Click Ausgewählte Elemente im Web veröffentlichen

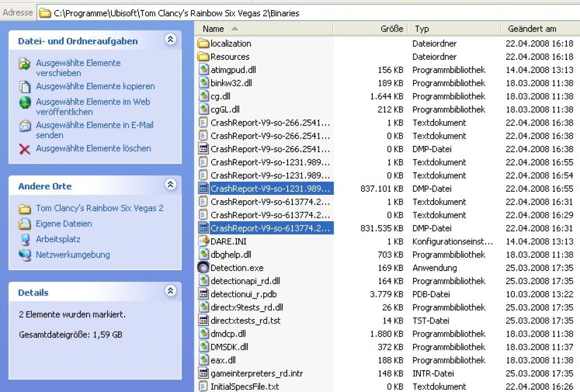tap(93, 106)
